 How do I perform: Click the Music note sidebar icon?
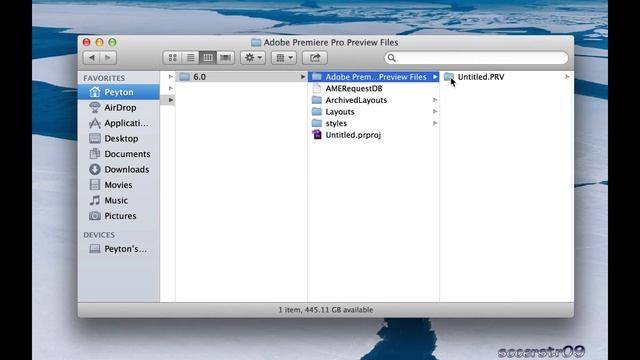click(95, 200)
